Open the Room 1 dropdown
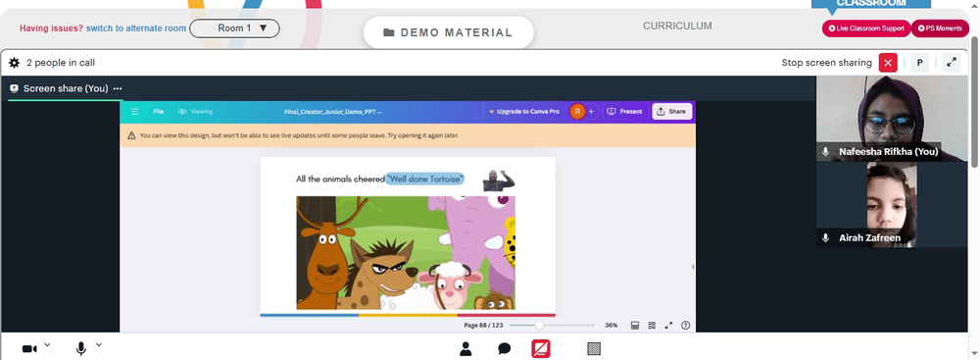Viewport: 980px width, 360px height. [x=234, y=28]
